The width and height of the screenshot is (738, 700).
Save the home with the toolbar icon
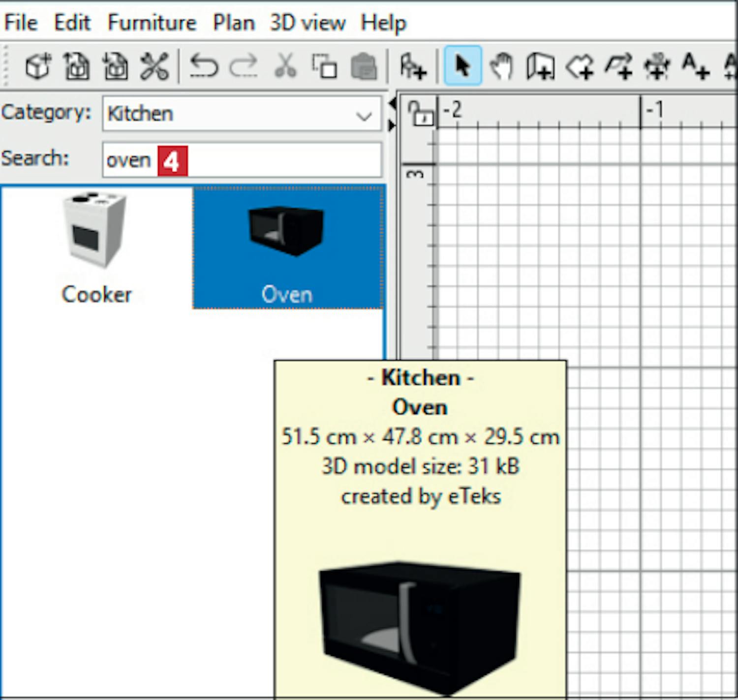click(116, 66)
